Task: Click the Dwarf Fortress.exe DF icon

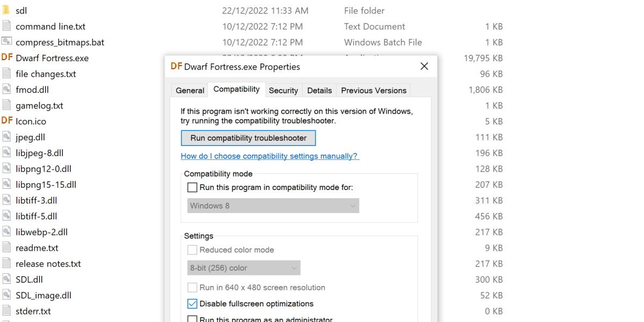Action: (x=7, y=57)
